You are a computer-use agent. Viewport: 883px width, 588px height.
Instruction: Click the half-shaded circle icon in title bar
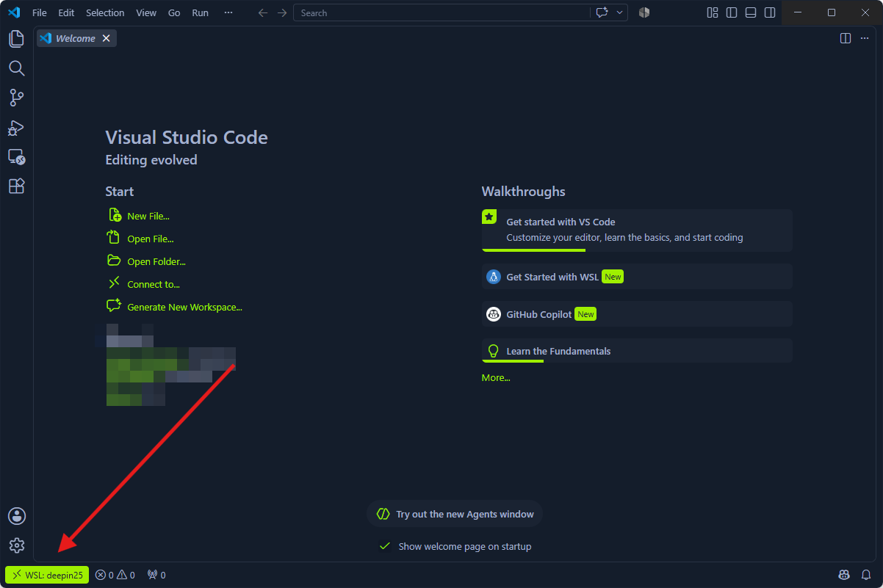644,12
